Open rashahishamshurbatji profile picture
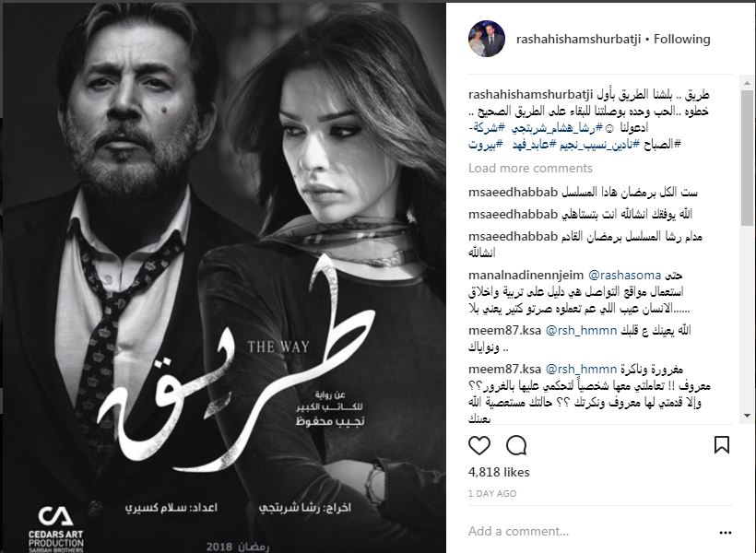756x553 pixels. 487,39
